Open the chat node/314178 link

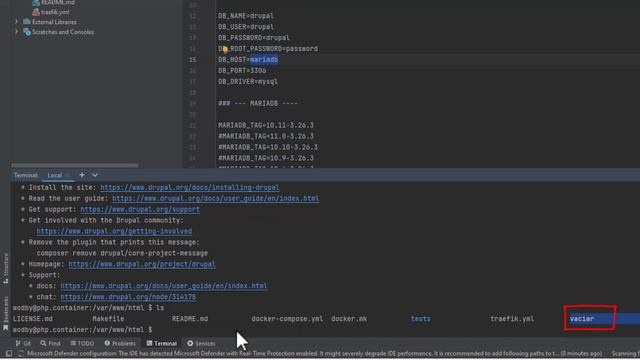[x=128, y=297]
